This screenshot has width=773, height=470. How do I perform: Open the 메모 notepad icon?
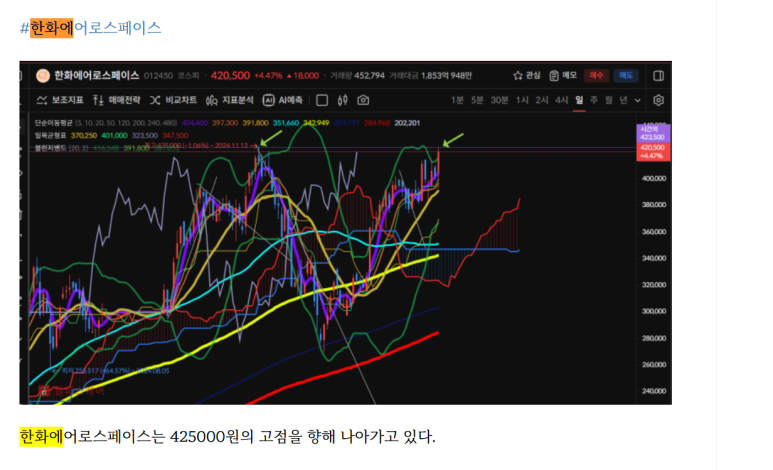pos(554,75)
